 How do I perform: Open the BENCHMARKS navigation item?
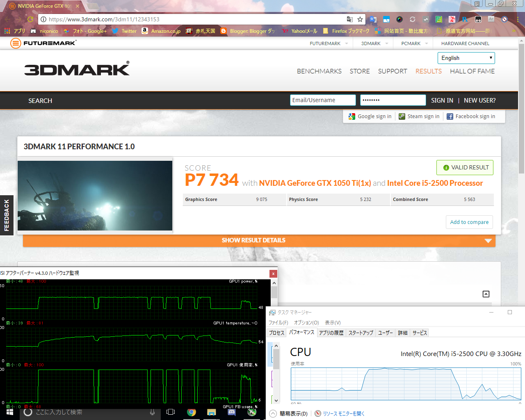click(319, 71)
